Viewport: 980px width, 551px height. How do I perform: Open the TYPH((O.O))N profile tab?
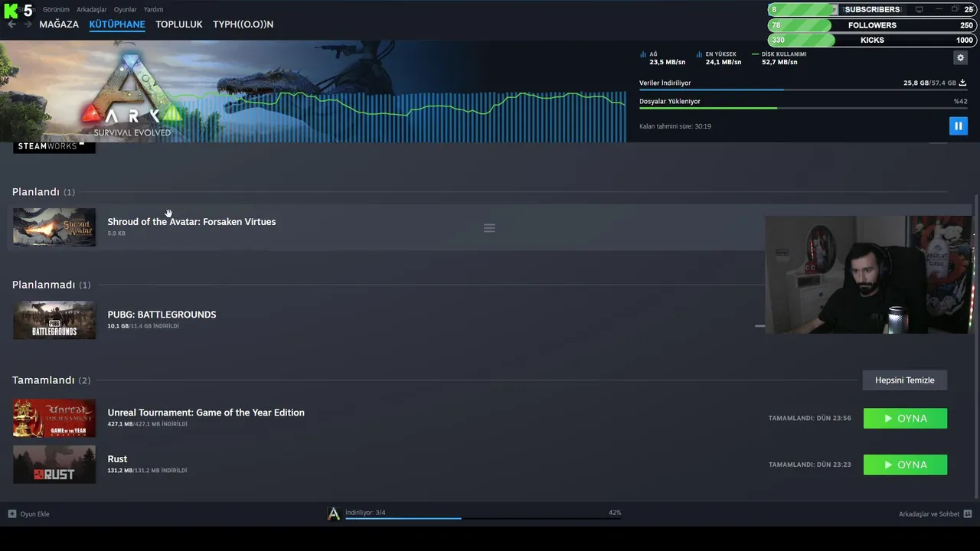(243, 24)
